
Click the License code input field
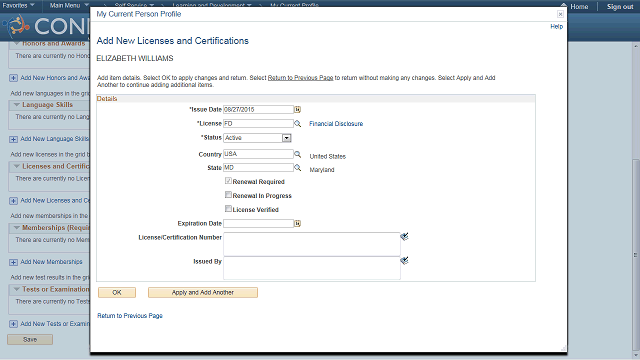tap(258, 123)
